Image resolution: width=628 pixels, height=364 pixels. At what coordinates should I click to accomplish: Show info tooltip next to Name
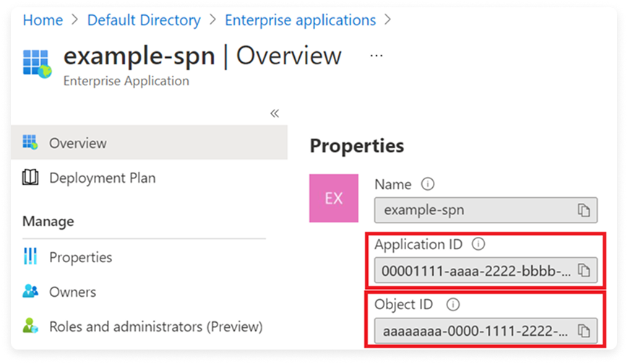[x=428, y=184]
